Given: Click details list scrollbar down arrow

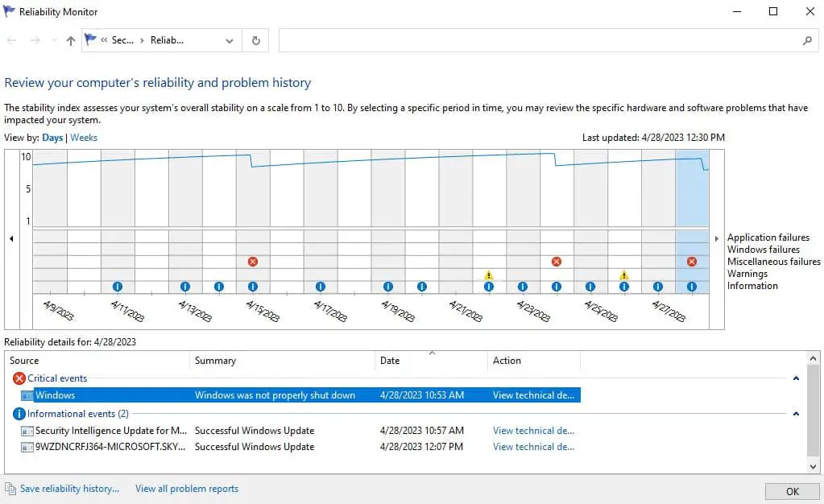Looking at the screenshot, I should click(x=813, y=466).
